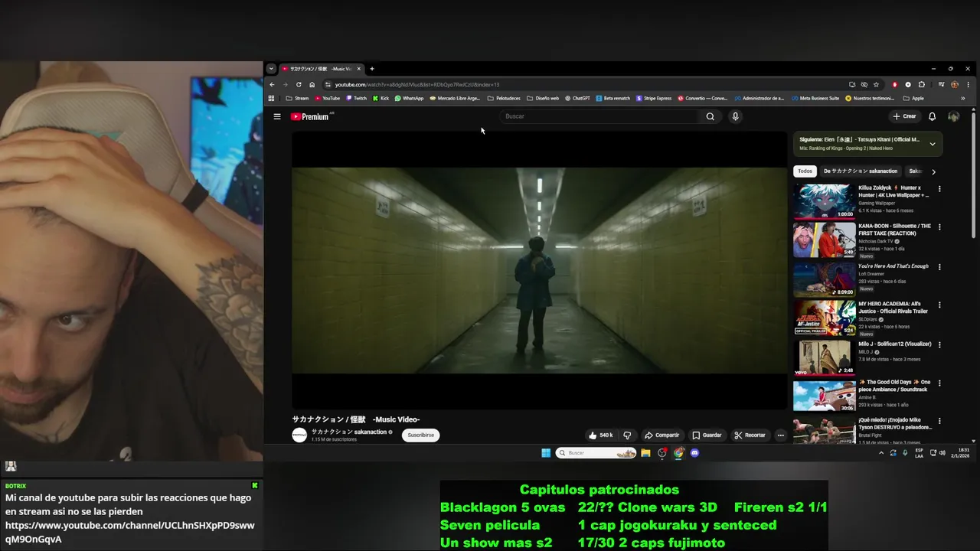The image size is (980, 551).
Task: Open the WhatsApp bookmark
Action: (410, 98)
